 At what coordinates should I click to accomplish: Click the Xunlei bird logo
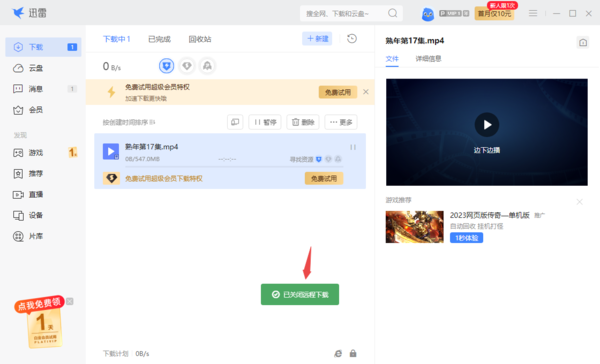[x=18, y=13]
